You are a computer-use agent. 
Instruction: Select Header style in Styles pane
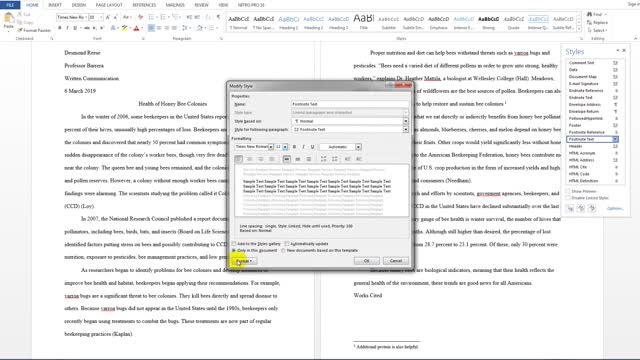point(593,146)
